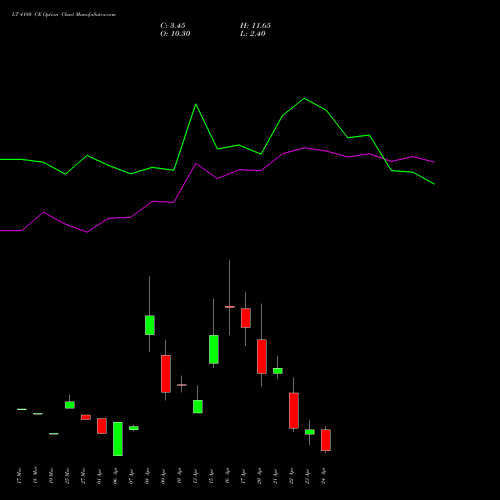Click the '24 Apr' date label
Image resolution: width=500 pixels, height=500 pixels.
(323, 476)
